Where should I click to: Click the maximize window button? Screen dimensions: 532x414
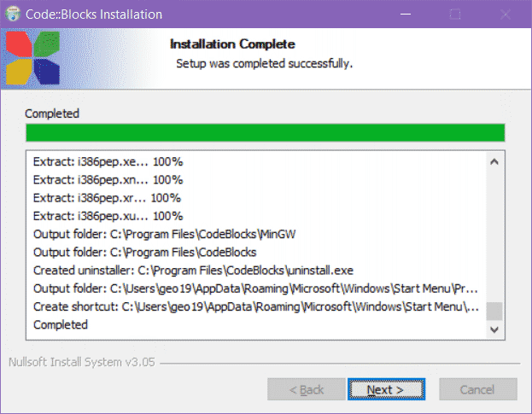pyautogui.click(x=455, y=15)
